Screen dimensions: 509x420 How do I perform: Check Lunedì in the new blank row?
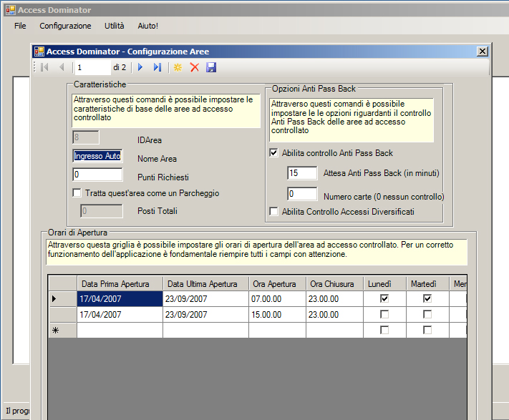pyautogui.click(x=384, y=330)
